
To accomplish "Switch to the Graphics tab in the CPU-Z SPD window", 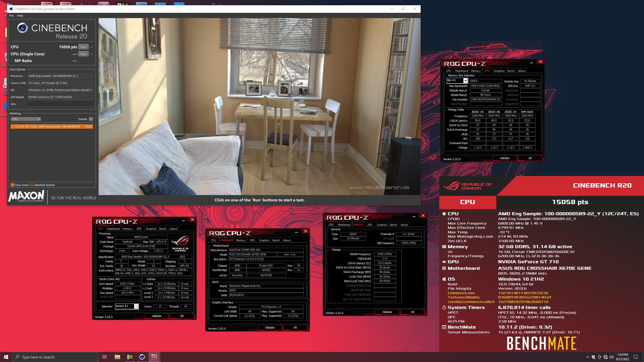I will [x=499, y=71].
